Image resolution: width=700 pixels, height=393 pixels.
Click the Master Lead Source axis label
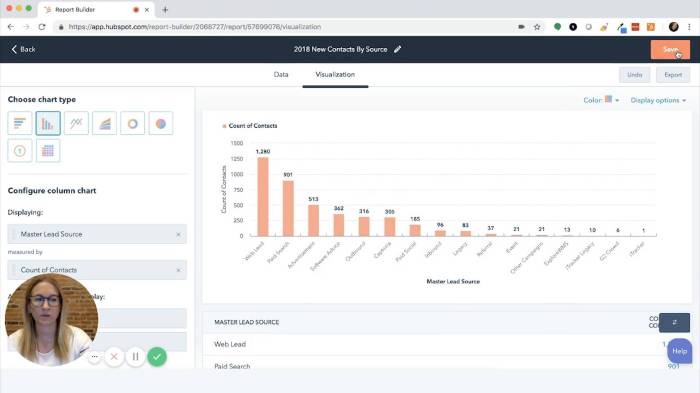(453, 281)
